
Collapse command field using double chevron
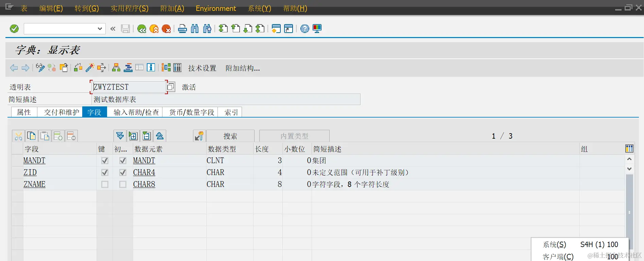pos(113,29)
